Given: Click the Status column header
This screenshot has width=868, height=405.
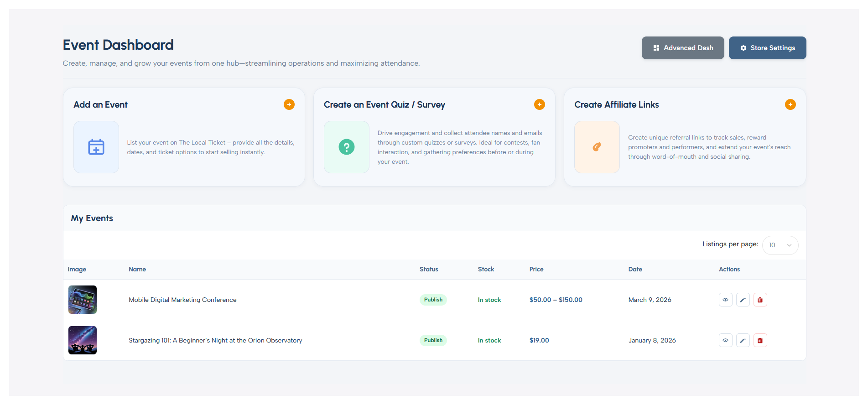Looking at the screenshot, I should (429, 269).
